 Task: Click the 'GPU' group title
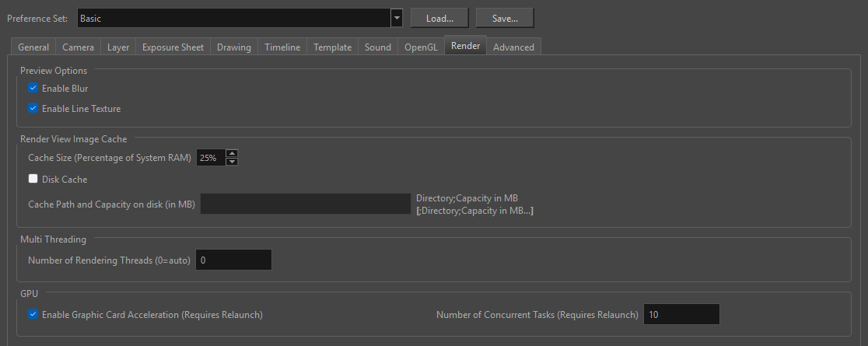coord(29,293)
